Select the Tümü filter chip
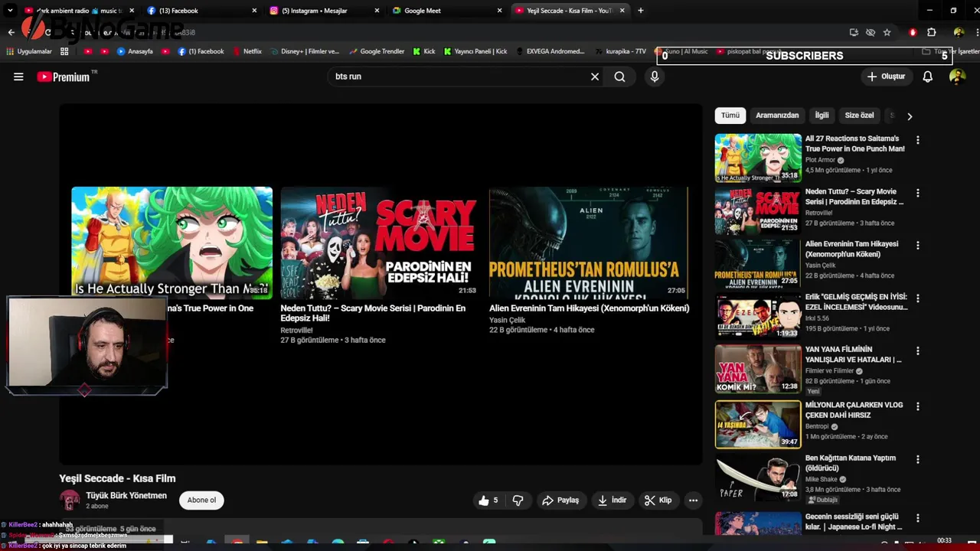 tap(730, 116)
